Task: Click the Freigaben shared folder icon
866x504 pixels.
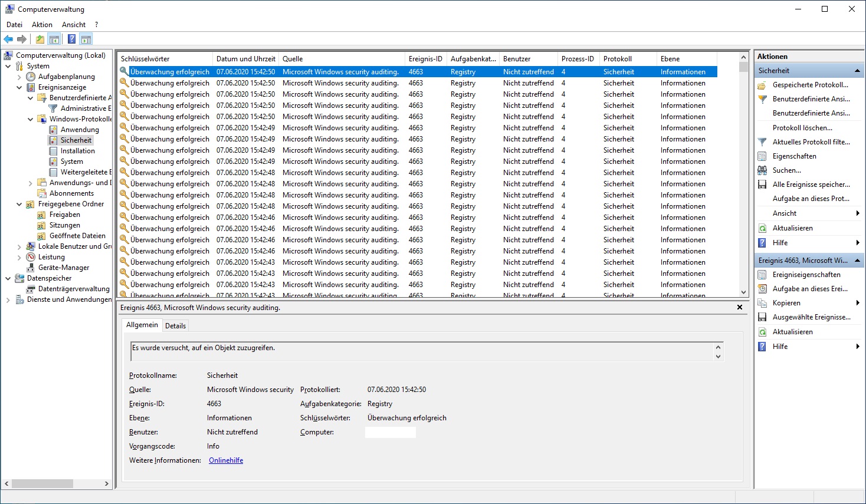Action: coord(42,215)
